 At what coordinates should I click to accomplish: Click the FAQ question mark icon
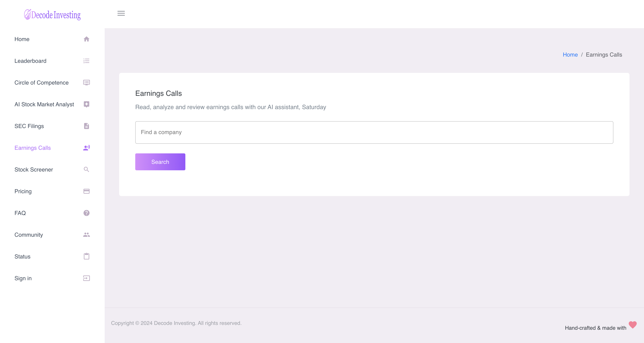click(87, 213)
